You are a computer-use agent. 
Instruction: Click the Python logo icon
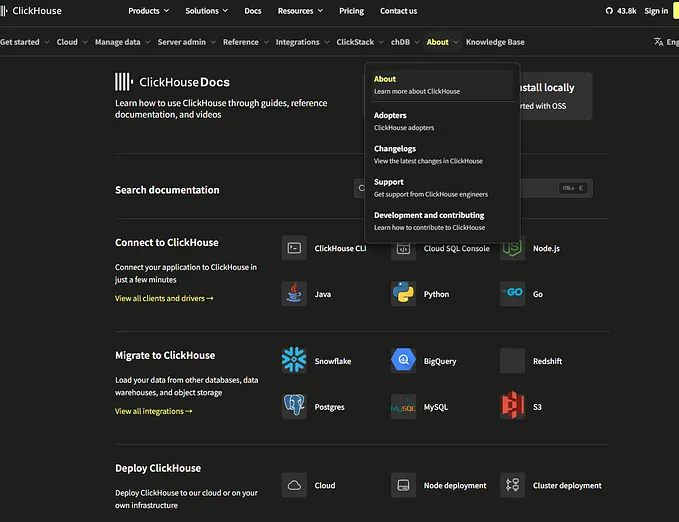(x=403, y=294)
